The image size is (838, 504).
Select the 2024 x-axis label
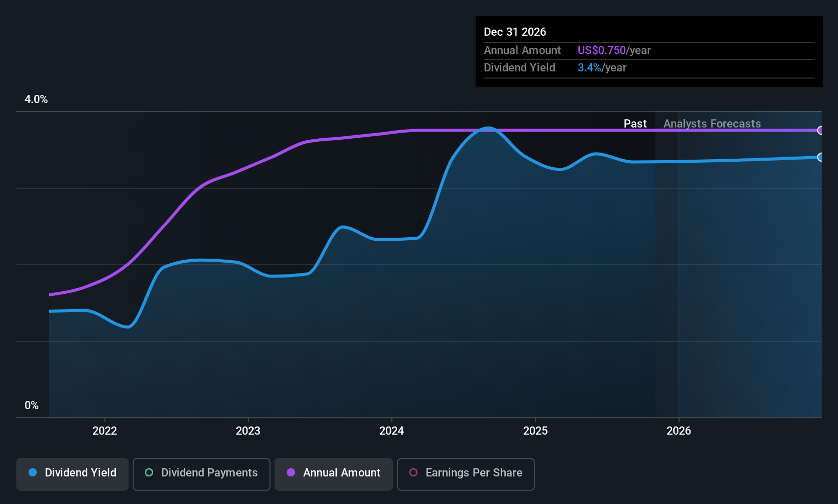(x=391, y=431)
